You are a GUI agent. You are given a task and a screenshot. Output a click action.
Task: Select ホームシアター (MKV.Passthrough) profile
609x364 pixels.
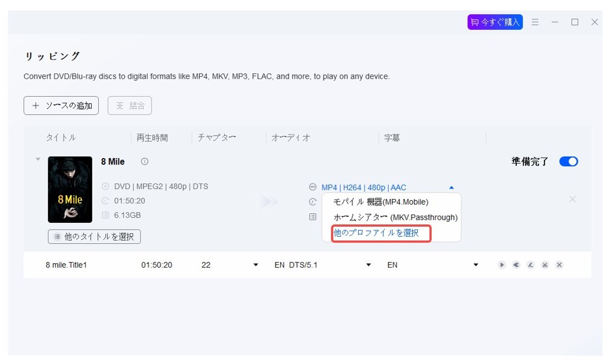[395, 217]
